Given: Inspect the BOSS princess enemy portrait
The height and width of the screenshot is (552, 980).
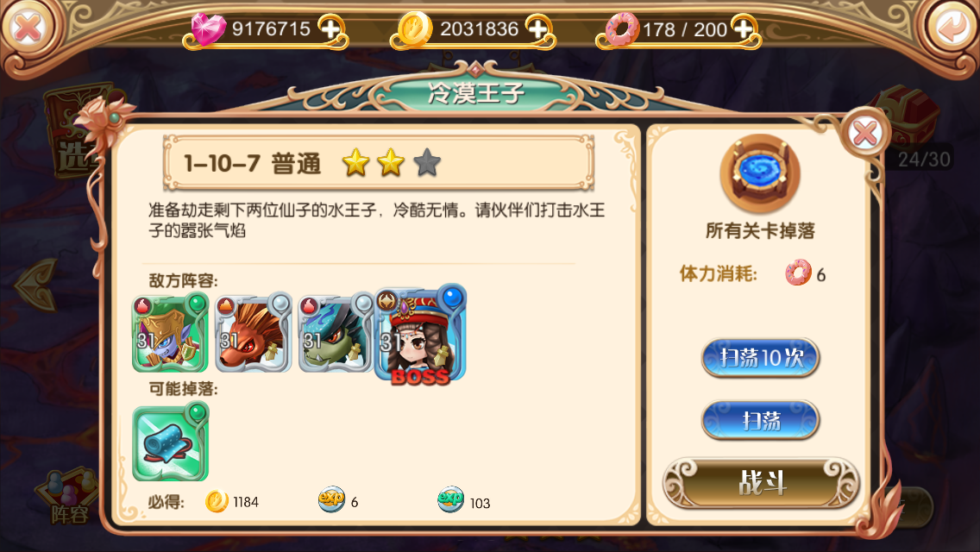Looking at the screenshot, I should pos(420,334).
